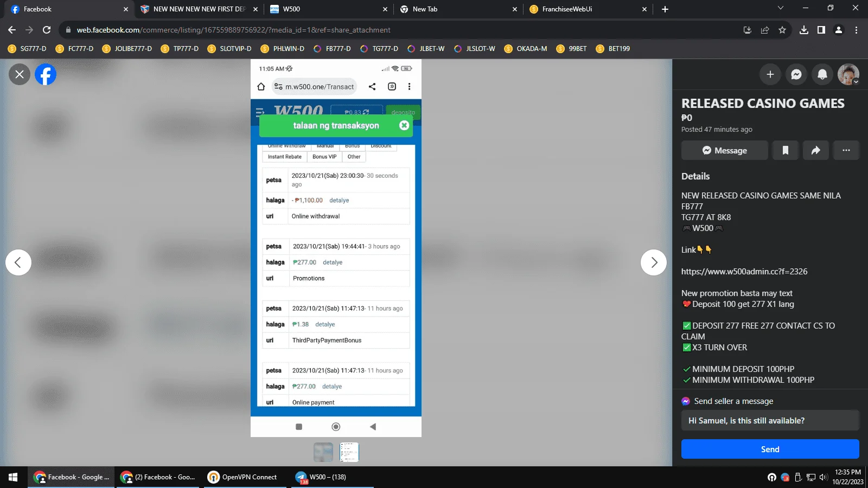868x488 pixels.
Task: Open 99BET bookmark
Action: click(x=572, y=49)
